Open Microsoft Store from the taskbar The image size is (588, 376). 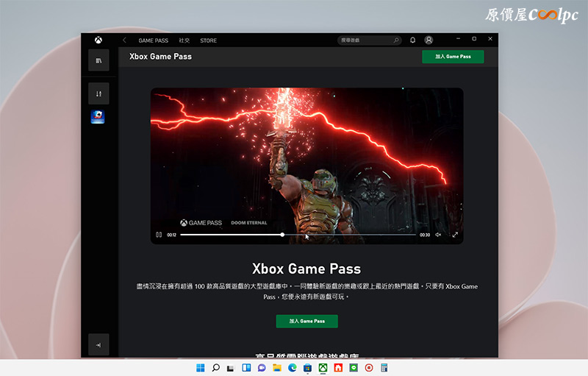[x=307, y=368]
